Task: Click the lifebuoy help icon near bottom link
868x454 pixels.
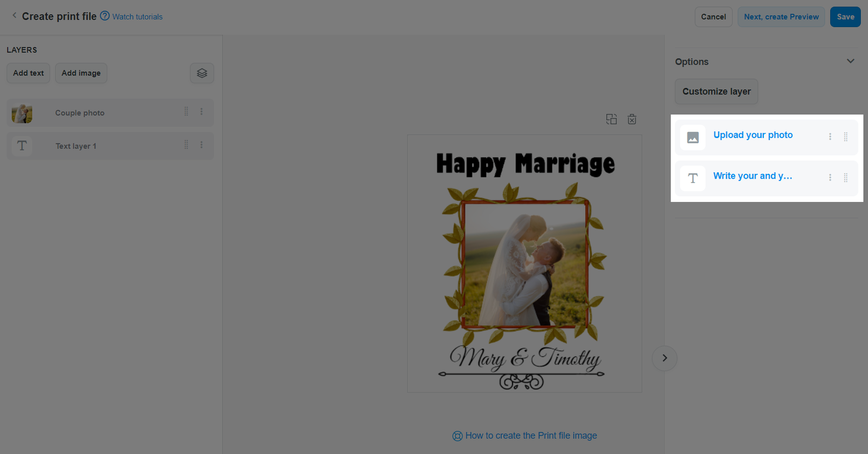Action: [457, 436]
